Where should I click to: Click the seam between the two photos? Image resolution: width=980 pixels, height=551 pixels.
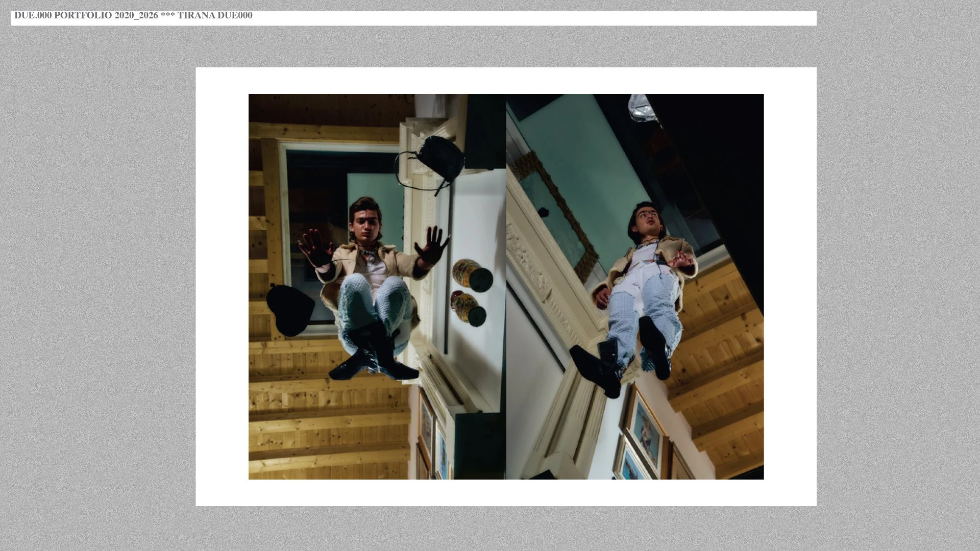[x=506, y=286]
